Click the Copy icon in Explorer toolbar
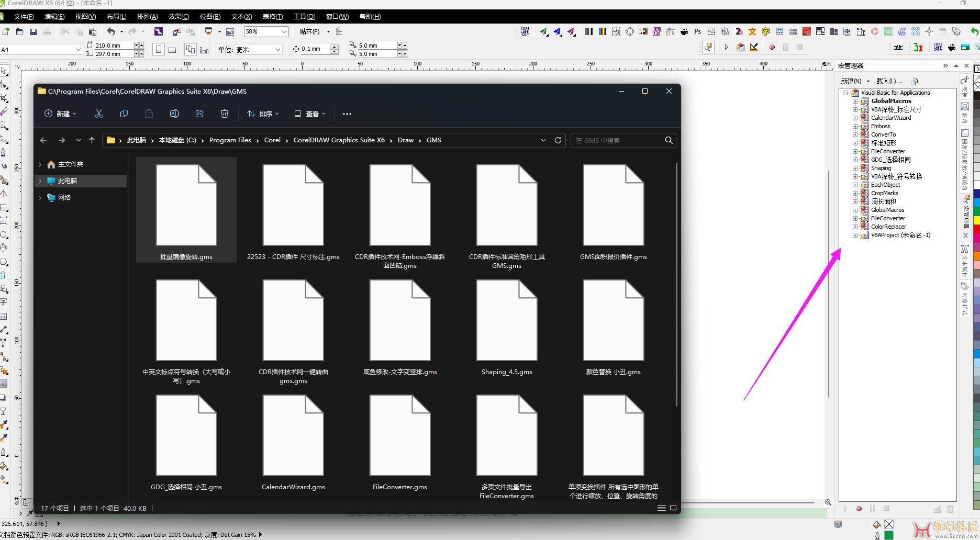The height and width of the screenshot is (540, 980). click(x=124, y=114)
